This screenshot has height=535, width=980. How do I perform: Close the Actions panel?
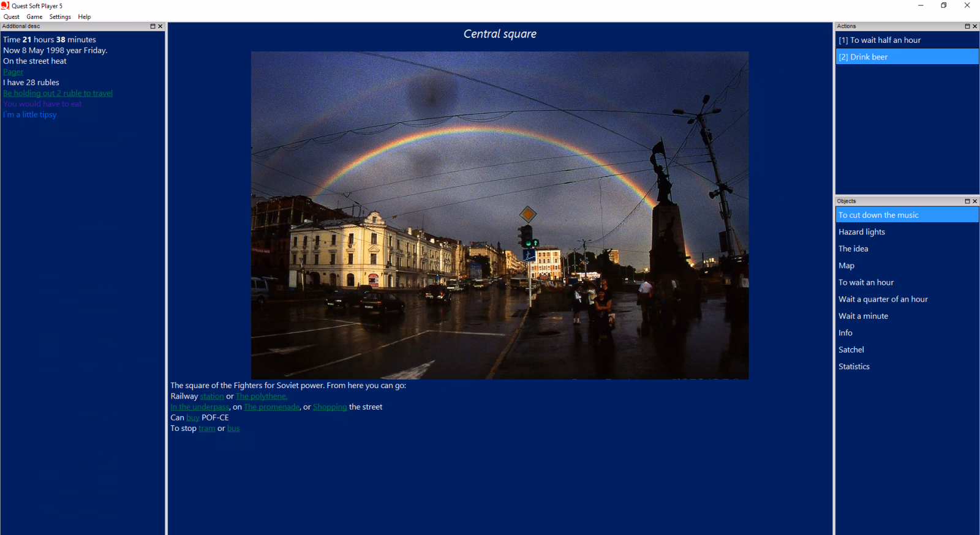click(975, 26)
